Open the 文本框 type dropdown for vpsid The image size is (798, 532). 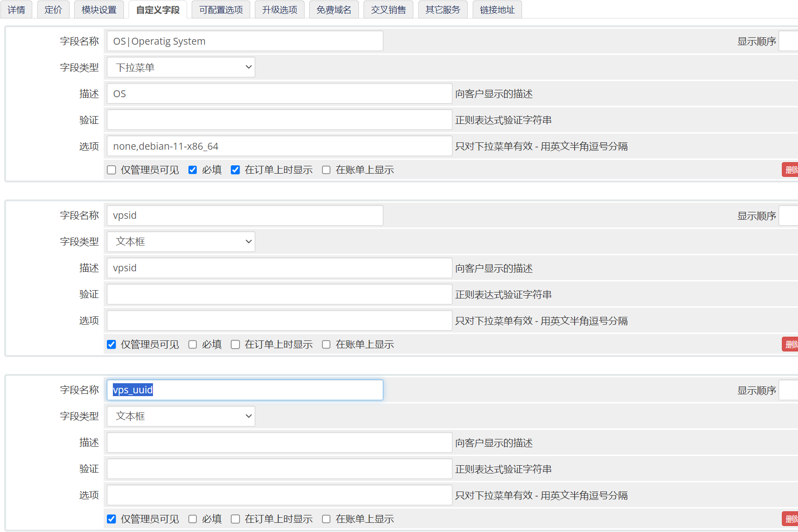(181, 242)
